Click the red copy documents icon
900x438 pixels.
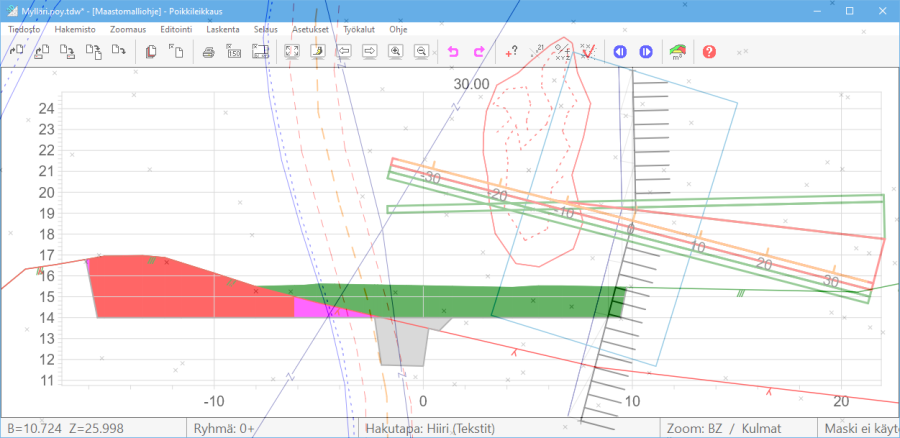click(x=150, y=51)
